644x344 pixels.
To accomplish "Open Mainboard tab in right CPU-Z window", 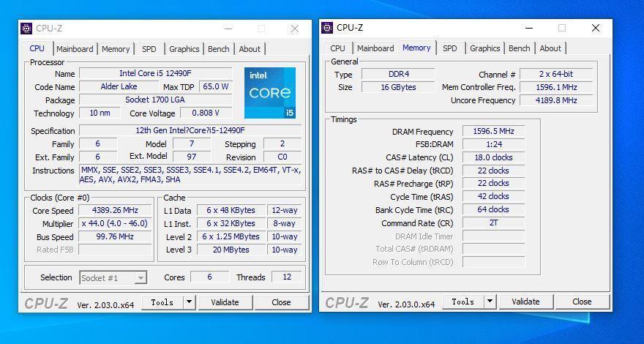I will [375, 48].
